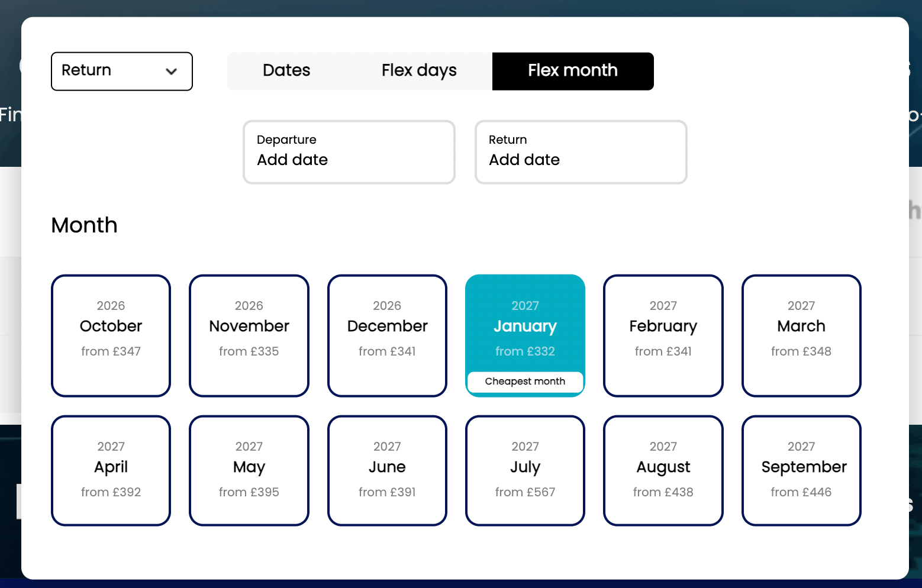Click the Return Add date field
Screen dimensions: 922x588
(x=581, y=152)
